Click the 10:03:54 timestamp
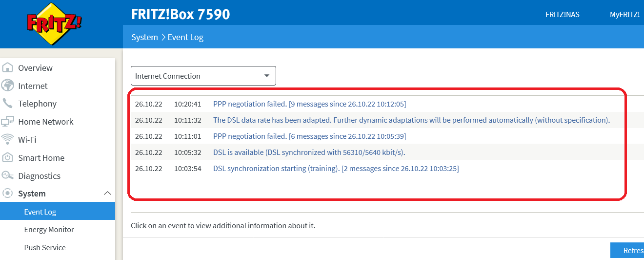 click(188, 169)
